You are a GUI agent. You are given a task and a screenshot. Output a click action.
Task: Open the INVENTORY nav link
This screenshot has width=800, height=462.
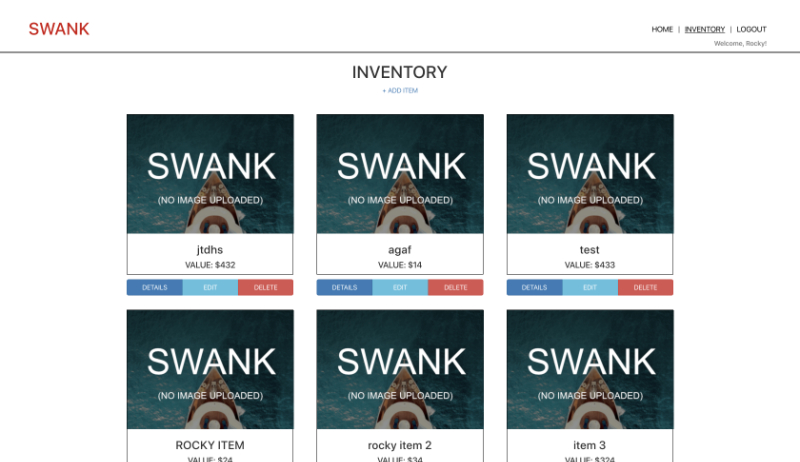coord(705,30)
